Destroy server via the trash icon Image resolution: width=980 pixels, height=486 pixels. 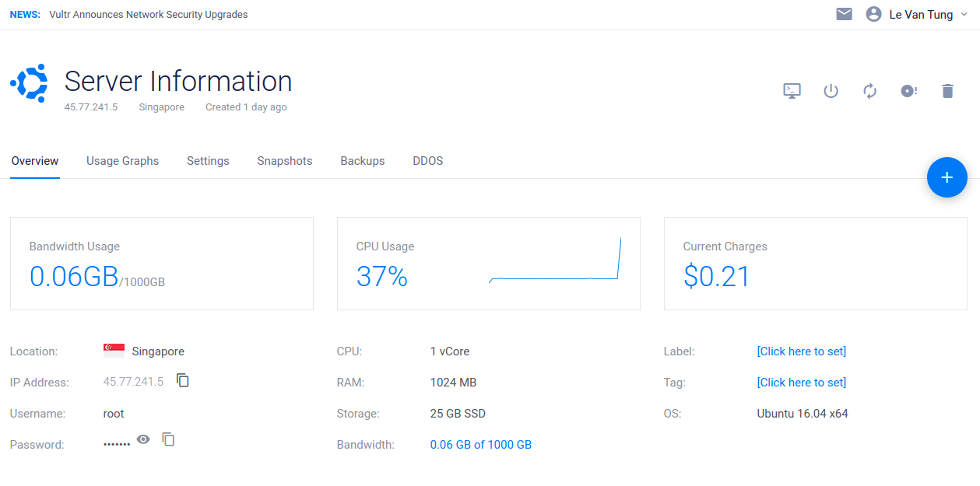pos(947,91)
